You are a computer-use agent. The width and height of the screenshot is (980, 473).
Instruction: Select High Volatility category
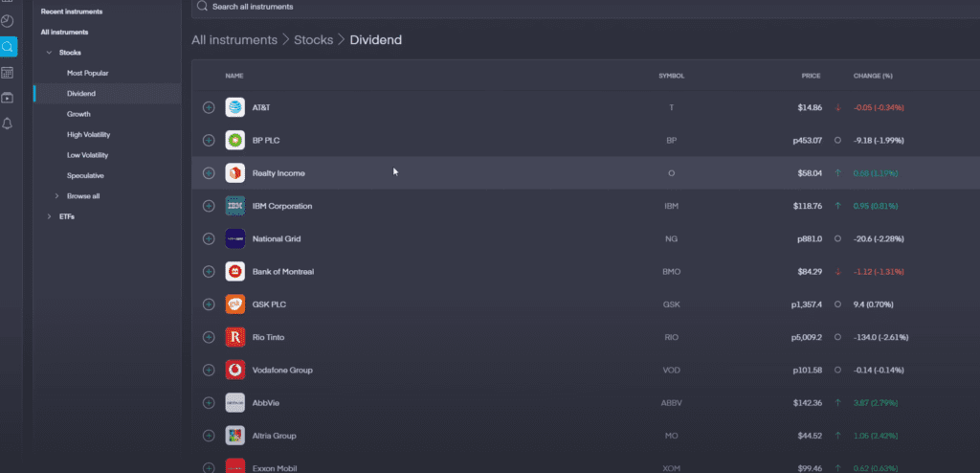click(87, 134)
